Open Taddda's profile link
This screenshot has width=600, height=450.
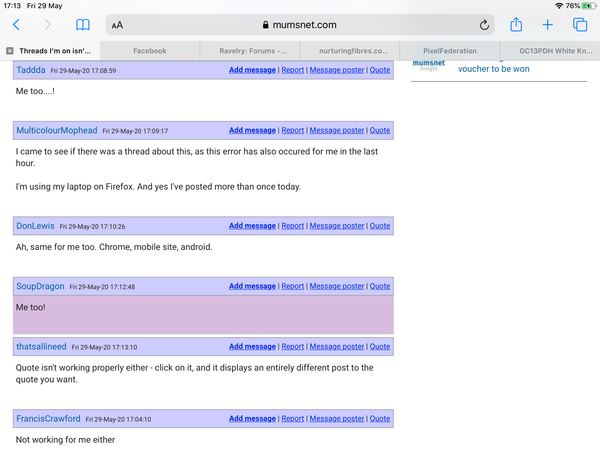(31, 70)
